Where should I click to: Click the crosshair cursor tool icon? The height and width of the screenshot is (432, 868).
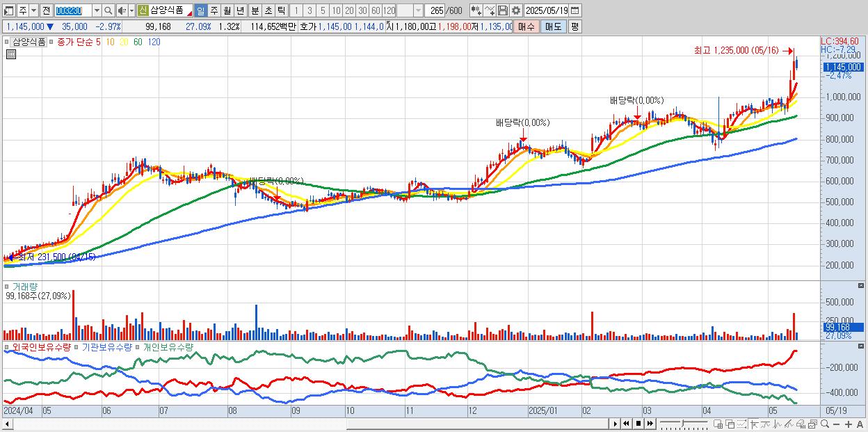pos(754,424)
